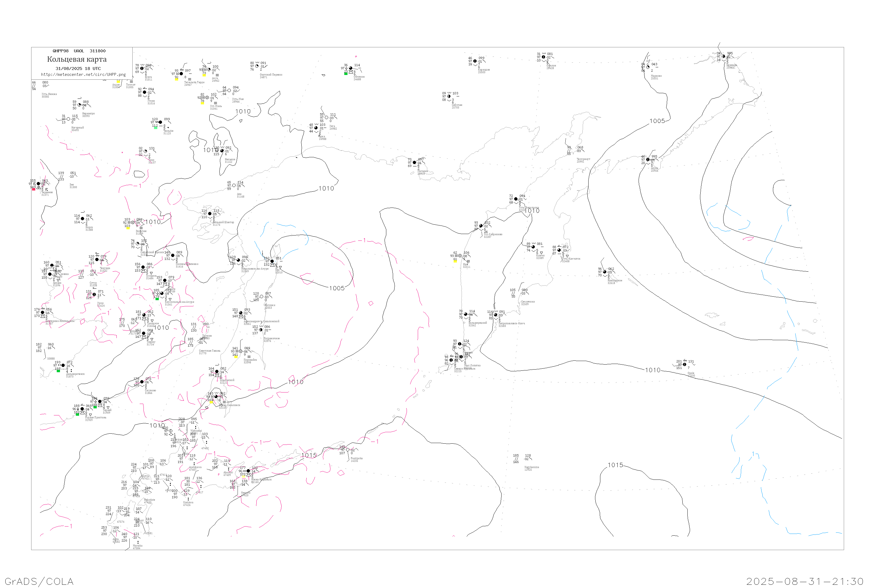Click the meteocenter.net UHPP.png URL text
The width and height of the screenshot is (882, 588).
coord(83,75)
